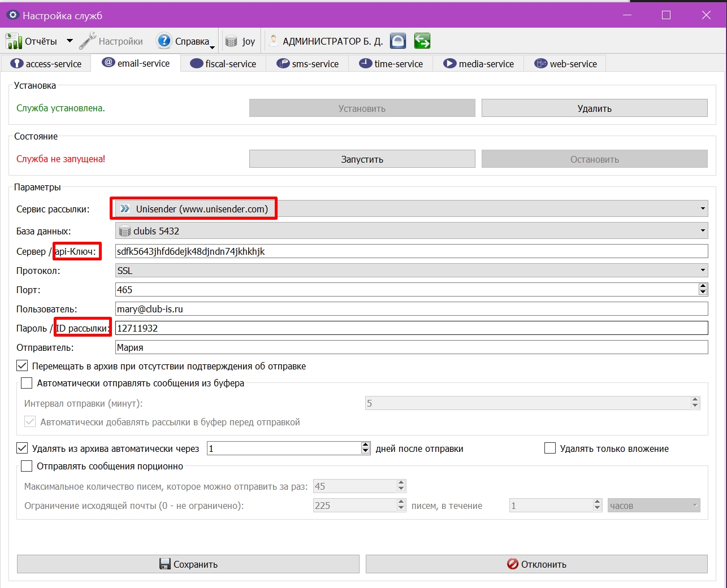The image size is (727, 588).
Task: Click the Отправитель input field
Action: (412, 347)
